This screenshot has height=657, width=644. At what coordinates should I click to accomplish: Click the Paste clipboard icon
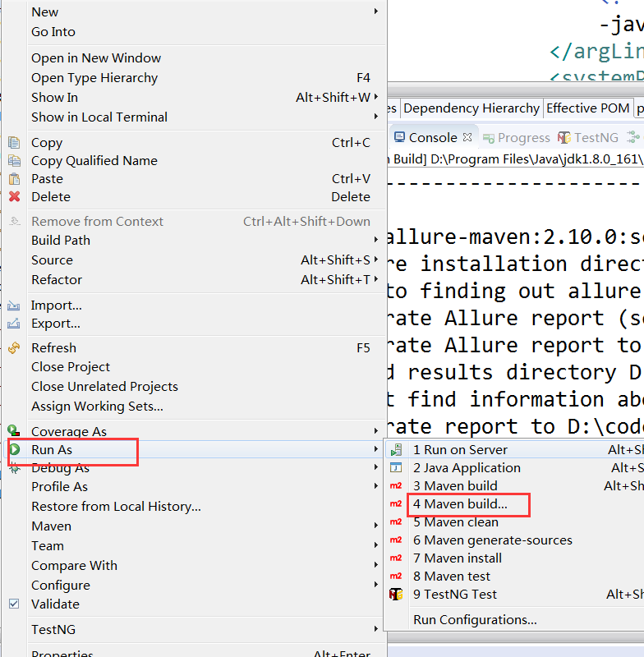click(14, 179)
